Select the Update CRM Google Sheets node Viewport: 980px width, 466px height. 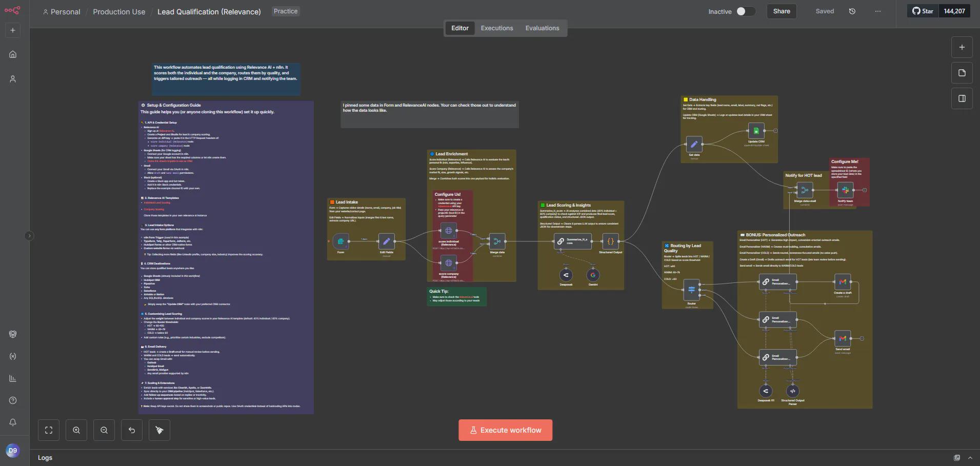[756, 131]
